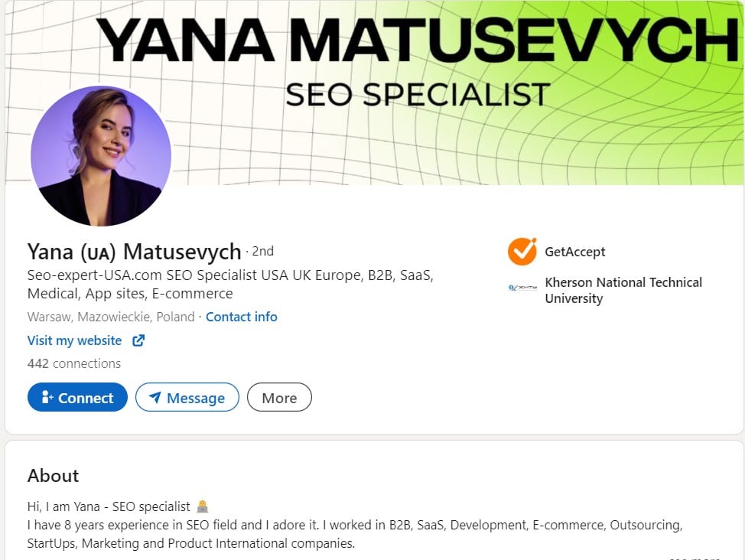
Task: Expand the More actions menu
Action: click(x=279, y=398)
